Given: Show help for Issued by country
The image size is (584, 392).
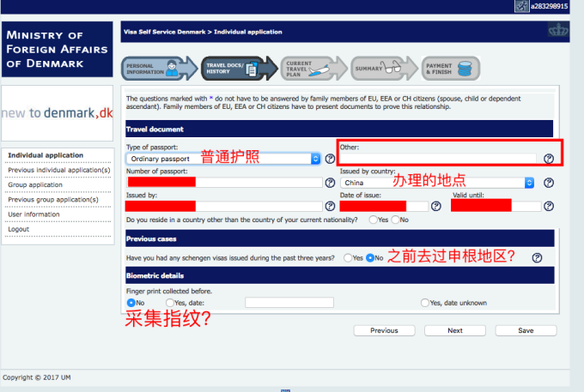Looking at the screenshot, I should pos(549,183).
